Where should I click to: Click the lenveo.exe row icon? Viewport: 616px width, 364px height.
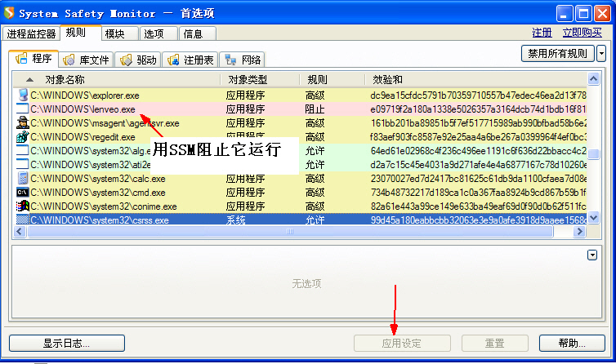tap(23, 109)
